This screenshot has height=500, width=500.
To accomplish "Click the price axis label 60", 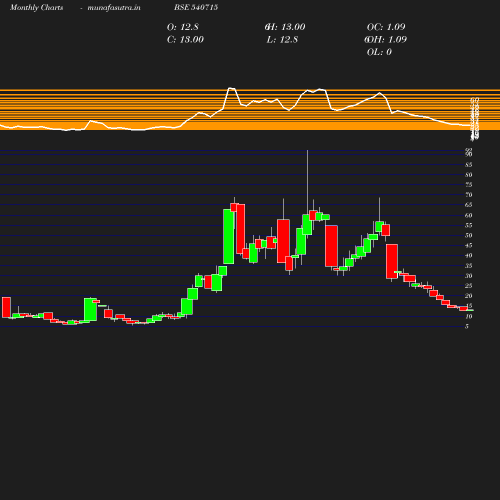I will [469, 216].
